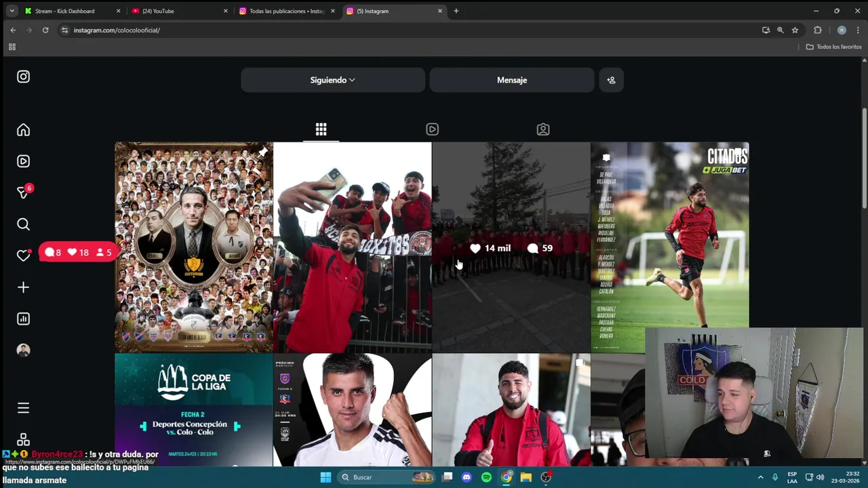The width and height of the screenshot is (868, 488).
Task: Open the thumbs-up player arrival post
Action: 511,410
